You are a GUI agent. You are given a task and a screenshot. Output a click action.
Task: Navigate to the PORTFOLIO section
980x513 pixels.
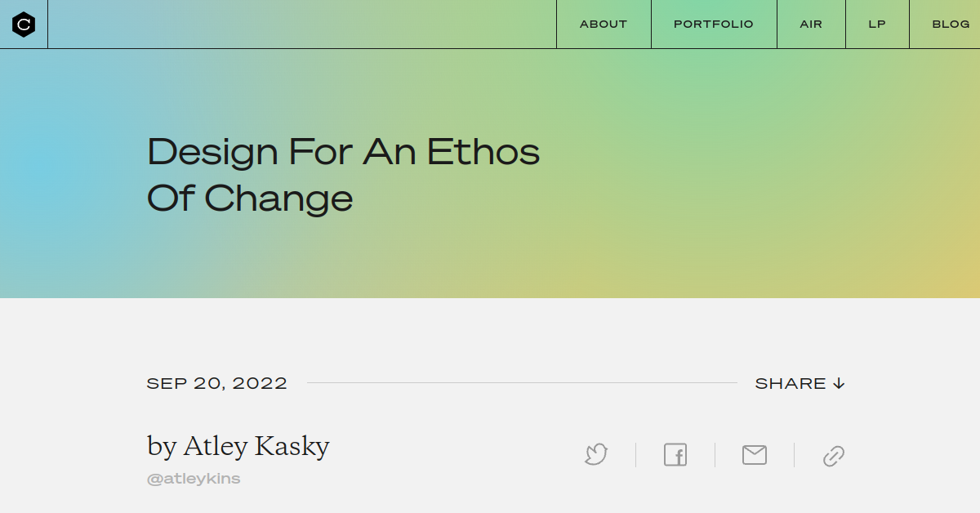(713, 24)
